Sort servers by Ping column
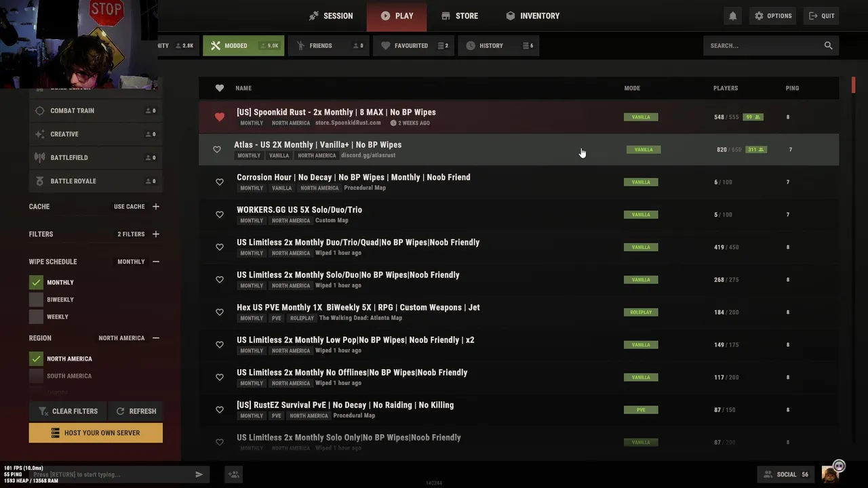This screenshot has height=488, width=868. tap(792, 88)
